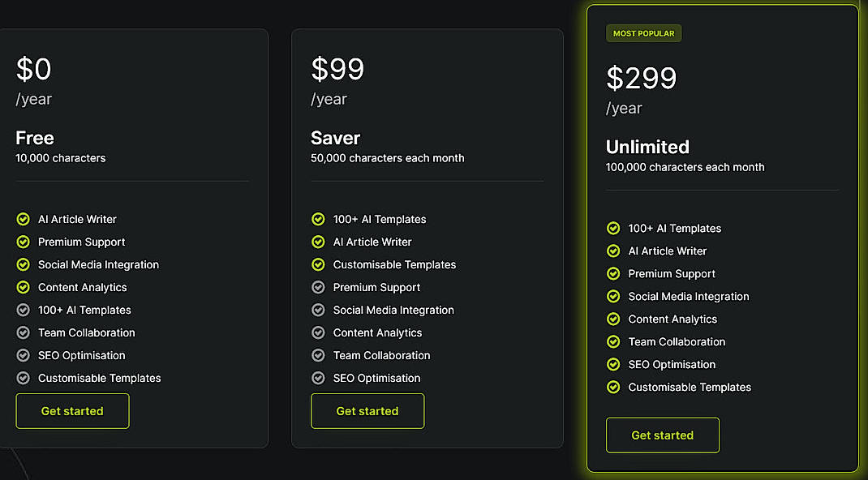This screenshot has height=480, width=868.
Task: Click the Content Analytics check icon under Unlimited
Action: pos(613,319)
